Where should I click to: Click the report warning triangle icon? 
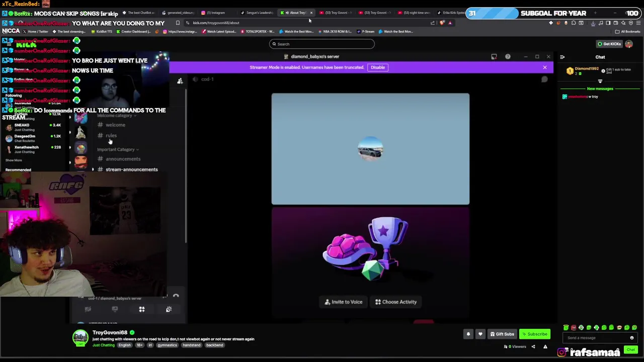545,346
